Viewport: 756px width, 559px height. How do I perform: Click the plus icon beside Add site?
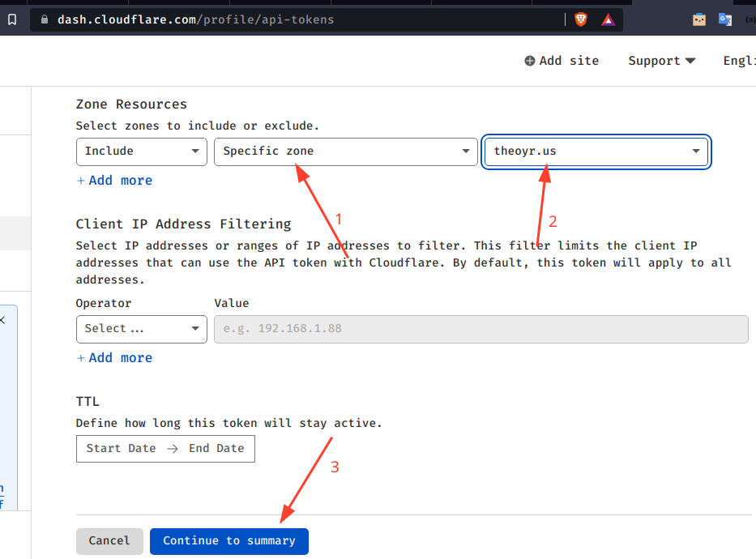[x=530, y=61]
